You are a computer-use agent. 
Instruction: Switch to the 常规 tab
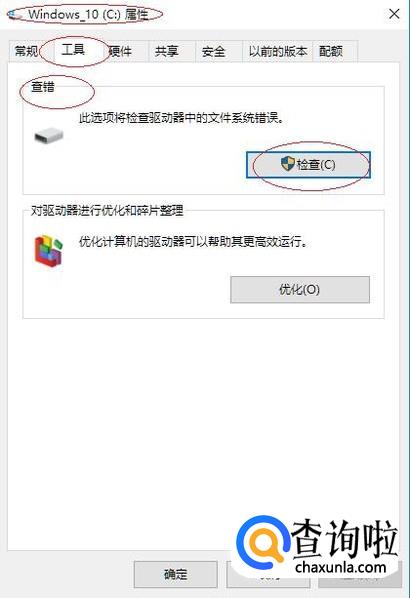pyautogui.click(x=26, y=51)
